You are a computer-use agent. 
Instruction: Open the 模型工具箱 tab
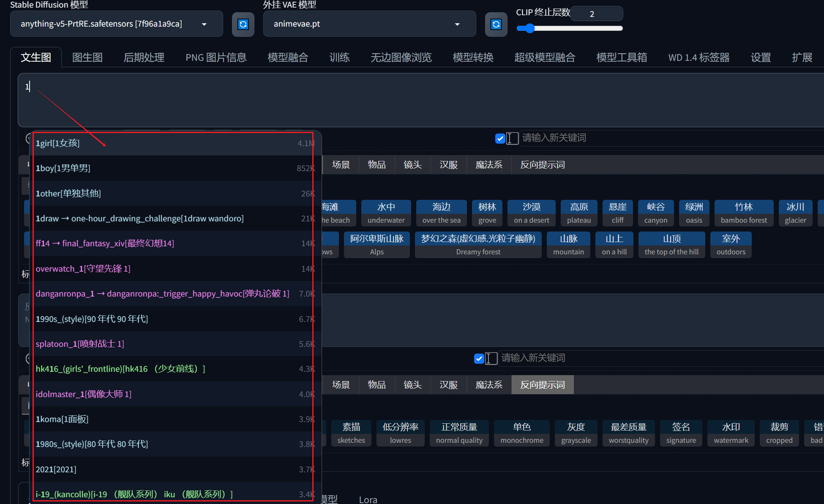point(622,57)
